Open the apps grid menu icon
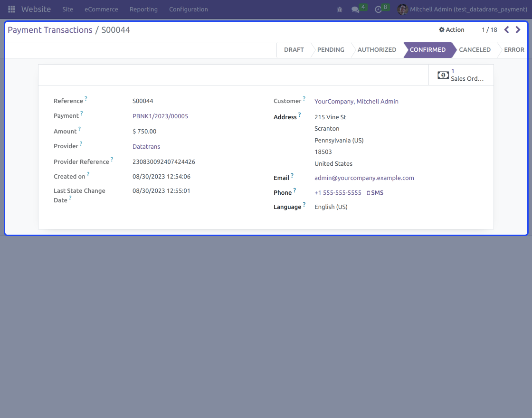The image size is (532, 418). pos(11,9)
